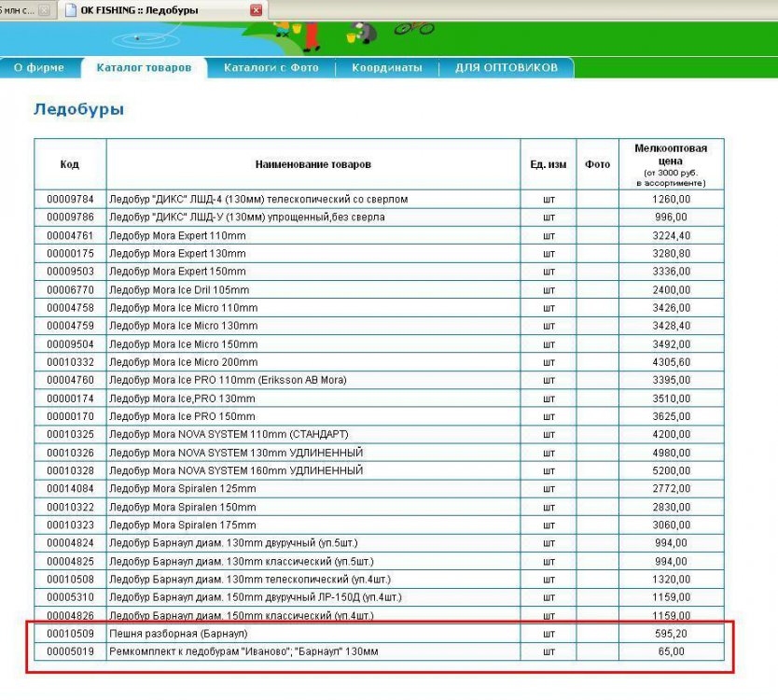778x700 pixels.
Task: Select 'Ледобур Mora Ice PRO 150mm'
Action: click(182, 416)
